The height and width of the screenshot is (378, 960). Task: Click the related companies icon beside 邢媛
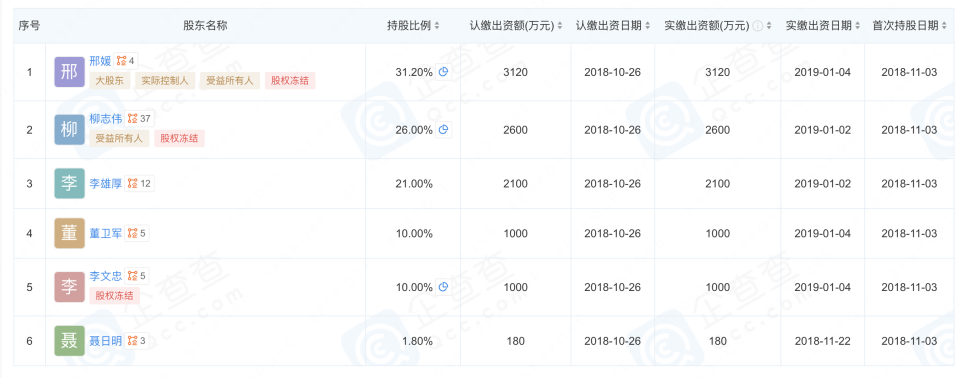click(126, 60)
